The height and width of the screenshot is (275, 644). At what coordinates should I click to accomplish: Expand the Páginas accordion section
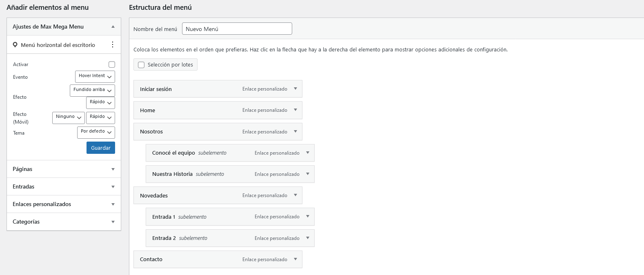(x=64, y=169)
